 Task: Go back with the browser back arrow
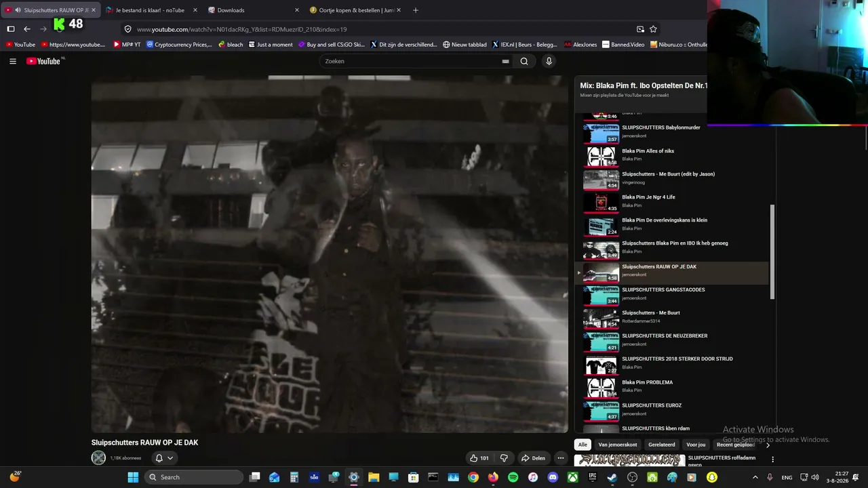pyautogui.click(x=27, y=29)
